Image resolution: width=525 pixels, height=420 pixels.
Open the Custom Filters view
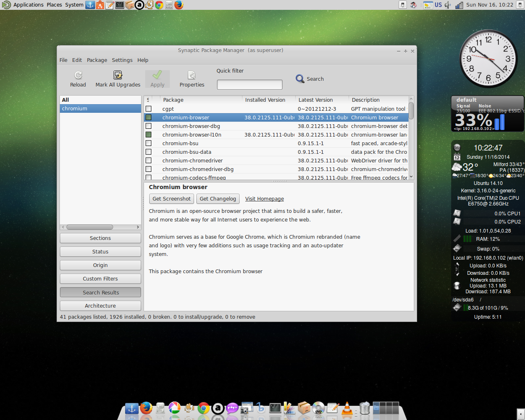click(100, 278)
